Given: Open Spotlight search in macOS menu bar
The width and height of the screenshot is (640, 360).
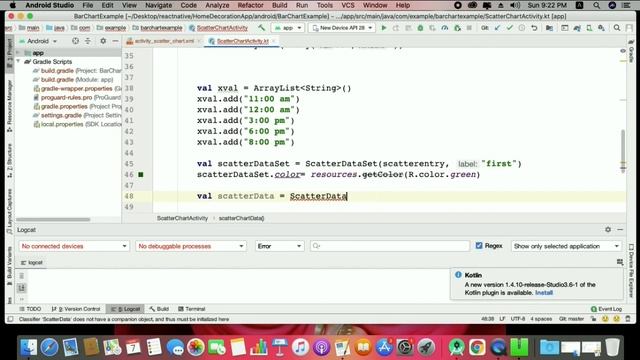Looking at the screenshot, I should [x=596, y=5].
